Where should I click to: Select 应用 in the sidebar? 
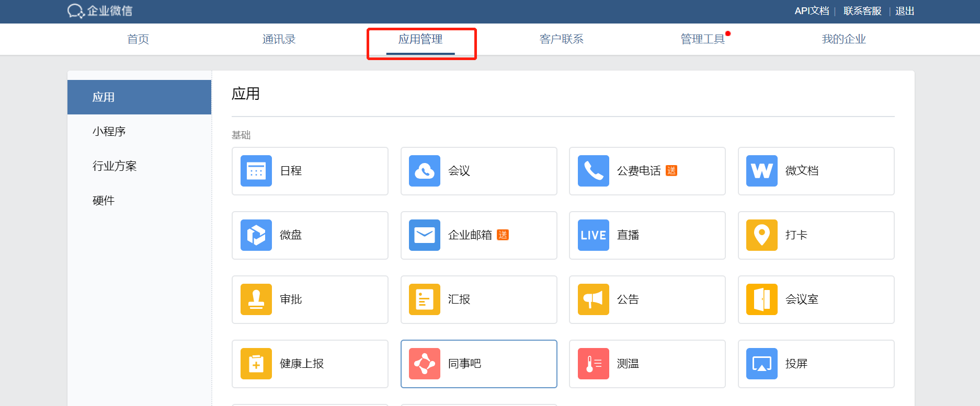point(139,97)
